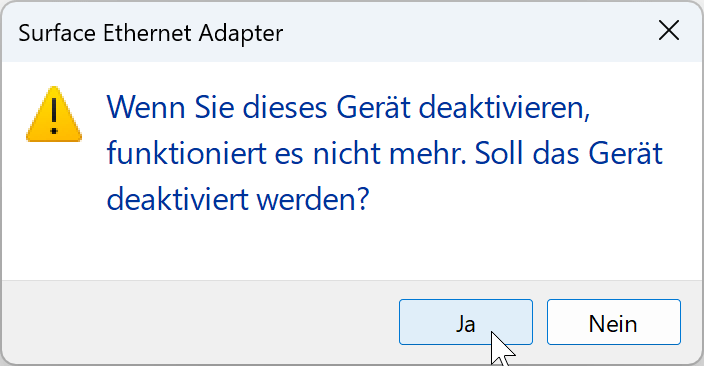Click the exclamation mark inside warning icon

pyautogui.click(x=54, y=116)
